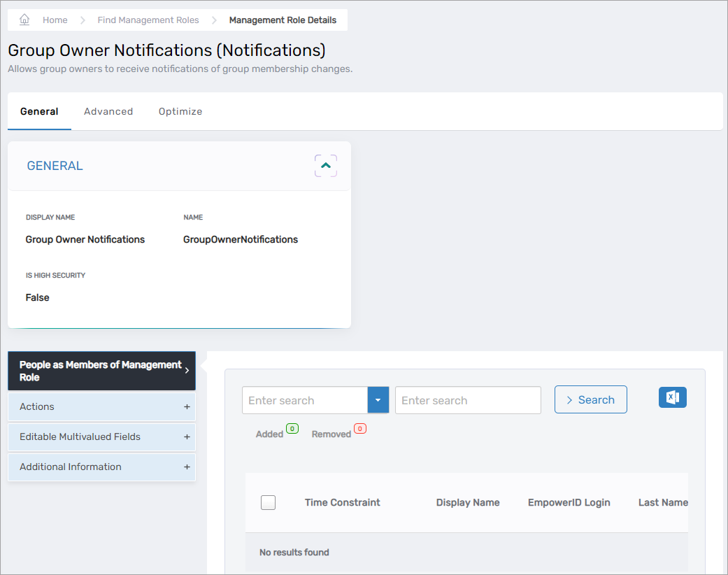Open the General tab
The height and width of the screenshot is (575, 728).
coord(39,111)
